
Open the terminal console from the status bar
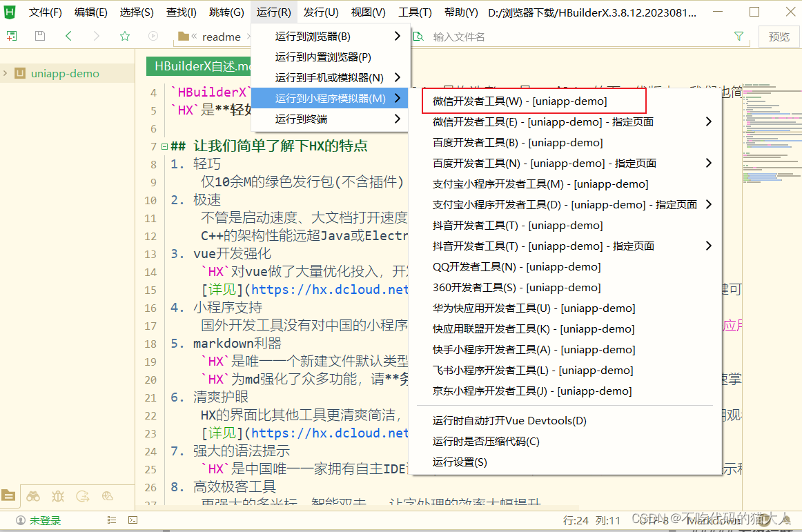[133, 520]
